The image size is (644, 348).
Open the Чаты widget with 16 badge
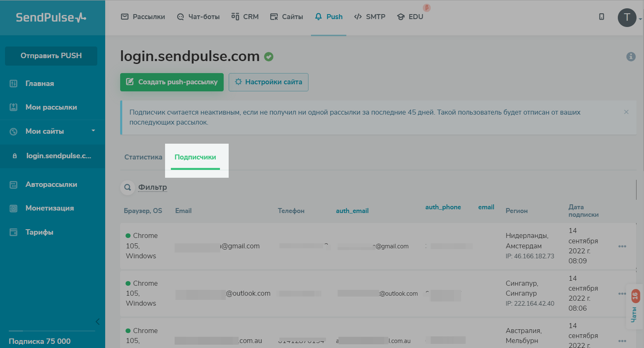[x=634, y=306]
